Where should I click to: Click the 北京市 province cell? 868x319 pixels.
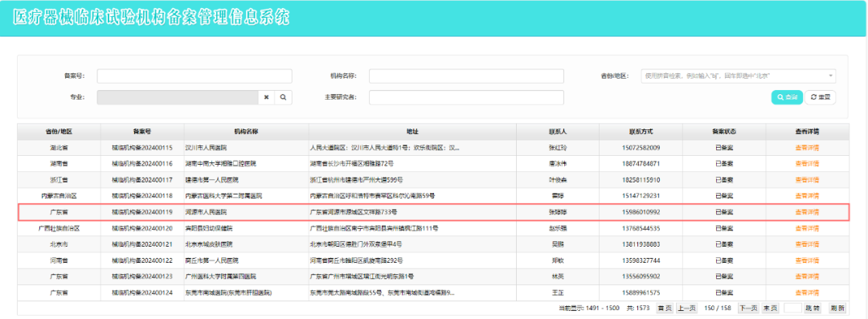[59, 244]
